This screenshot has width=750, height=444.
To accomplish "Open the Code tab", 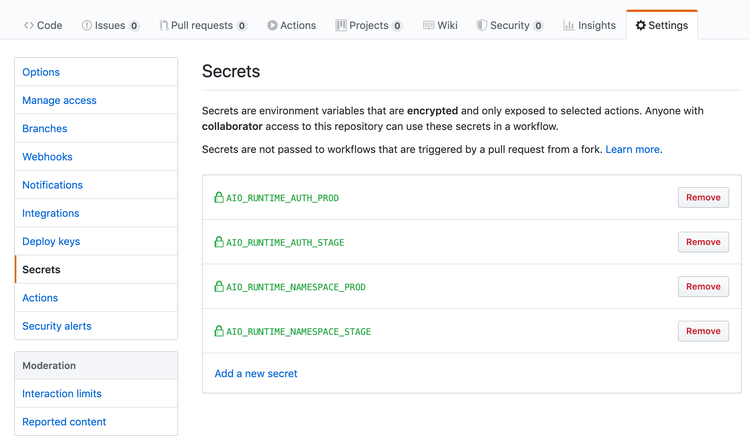I will (43, 25).
